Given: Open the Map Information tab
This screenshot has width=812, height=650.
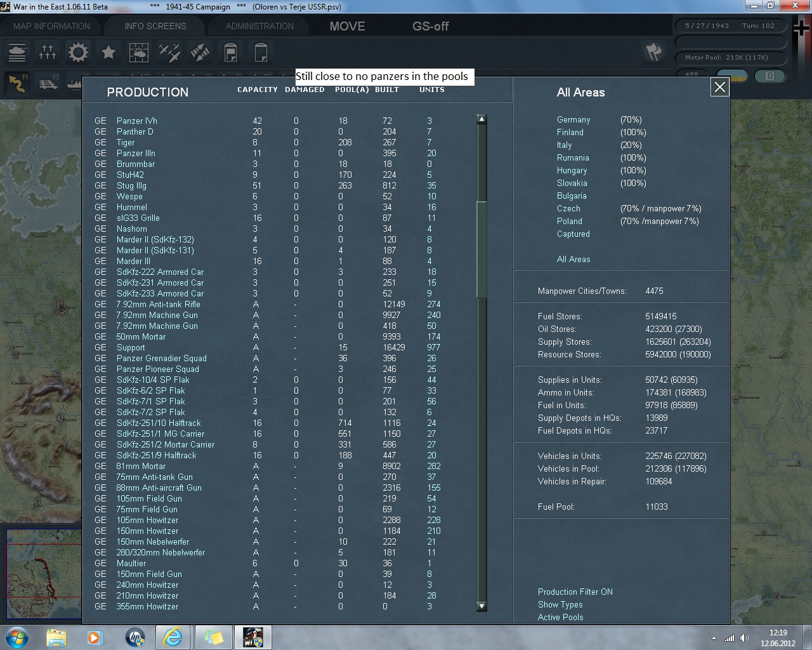Looking at the screenshot, I should pos(52,26).
